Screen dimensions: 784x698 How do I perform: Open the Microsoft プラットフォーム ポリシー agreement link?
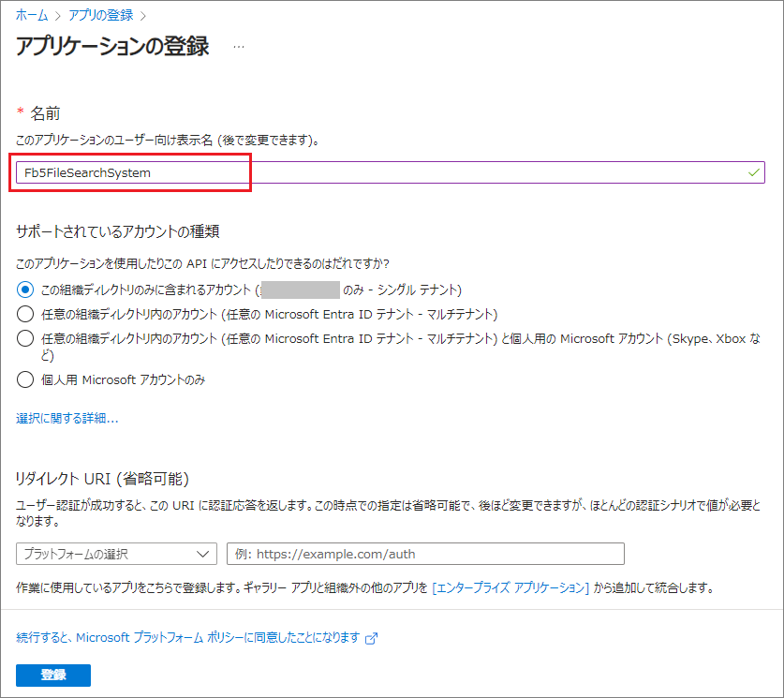187,637
